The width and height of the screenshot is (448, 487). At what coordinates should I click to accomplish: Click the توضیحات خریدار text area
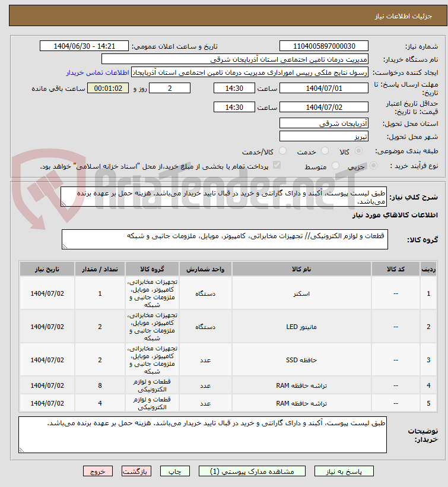tap(202, 435)
